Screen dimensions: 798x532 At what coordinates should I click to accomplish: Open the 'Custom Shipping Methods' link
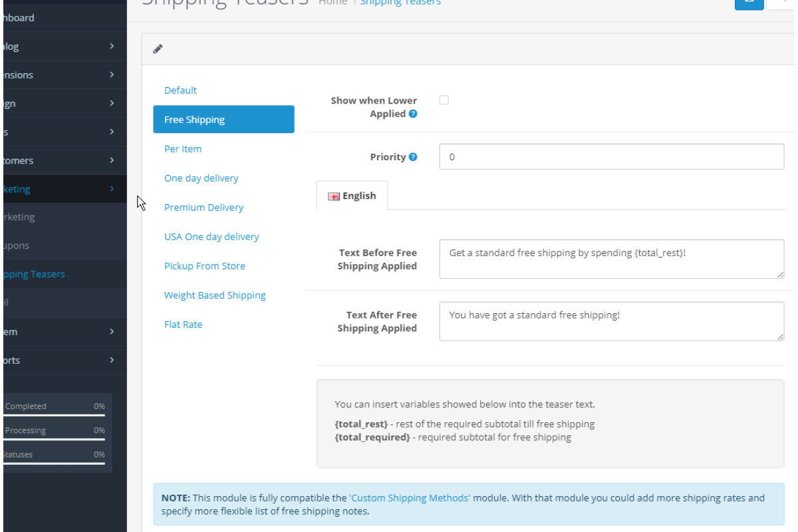tap(410, 497)
